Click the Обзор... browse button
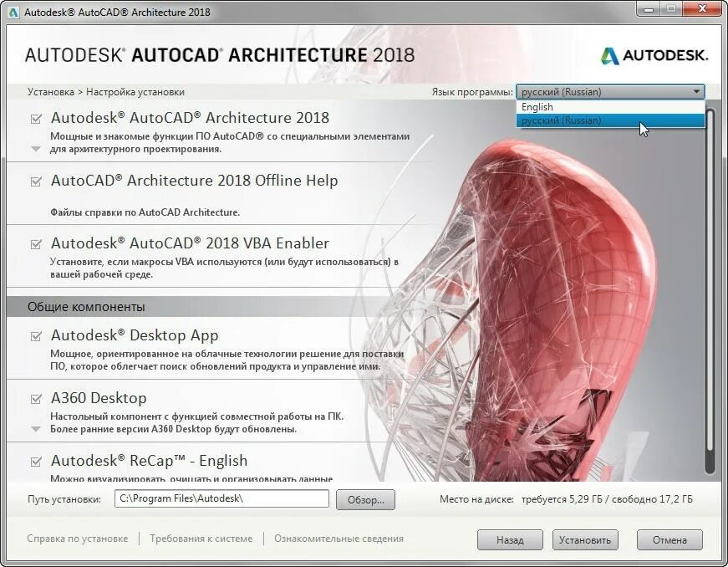The height and width of the screenshot is (567, 728). (365, 499)
